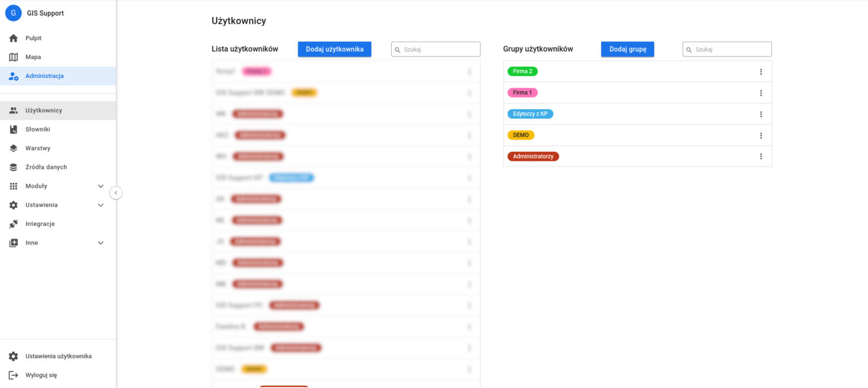
Task: Open Integracje via the plug icon
Action: click(14, 224)
